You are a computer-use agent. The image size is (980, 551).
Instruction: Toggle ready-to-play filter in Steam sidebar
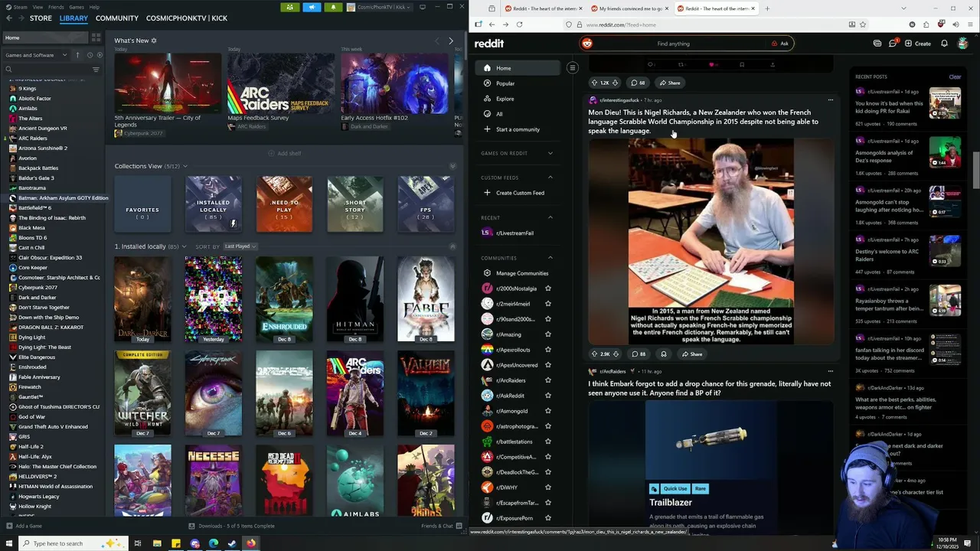pyautogui.click(x=100, y=55)
